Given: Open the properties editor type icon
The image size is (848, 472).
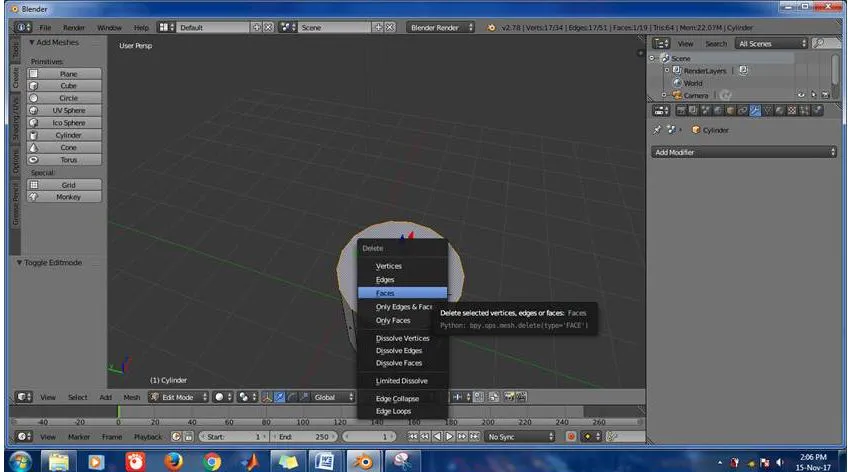Looking at the screenshot, I should click(x=660, y=111).
